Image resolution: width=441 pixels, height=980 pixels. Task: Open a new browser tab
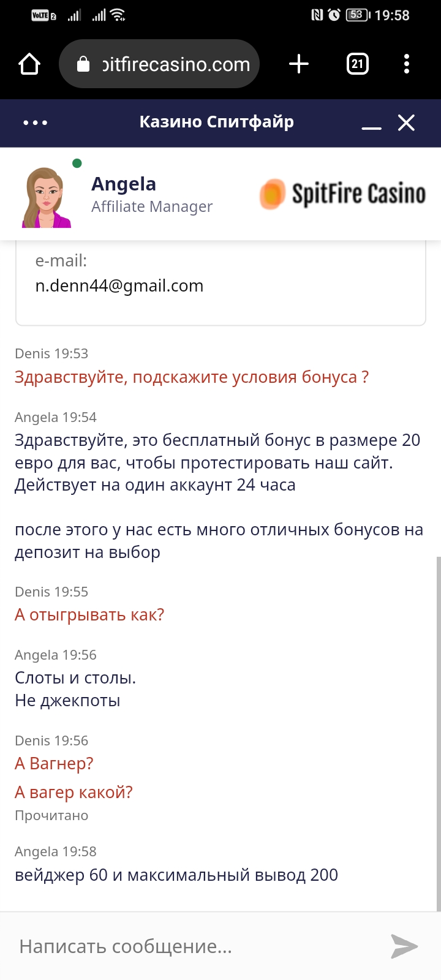(299, 64)
